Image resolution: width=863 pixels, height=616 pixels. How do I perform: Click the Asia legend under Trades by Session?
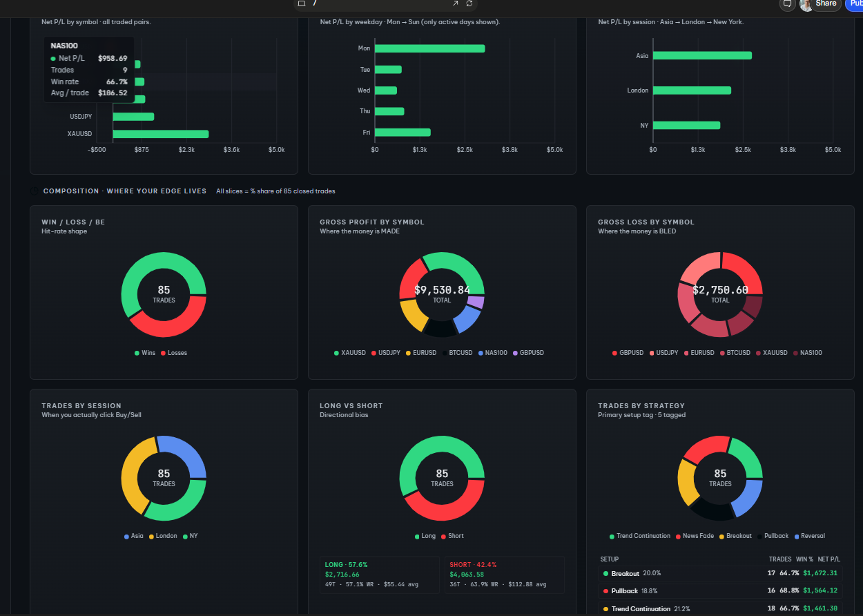coord(134,536)
